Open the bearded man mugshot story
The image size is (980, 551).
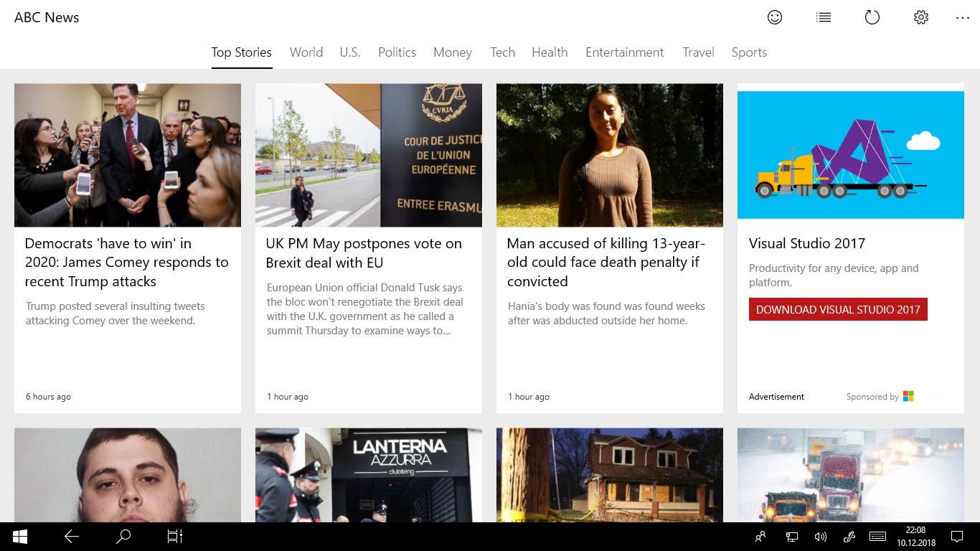point(128,475)
